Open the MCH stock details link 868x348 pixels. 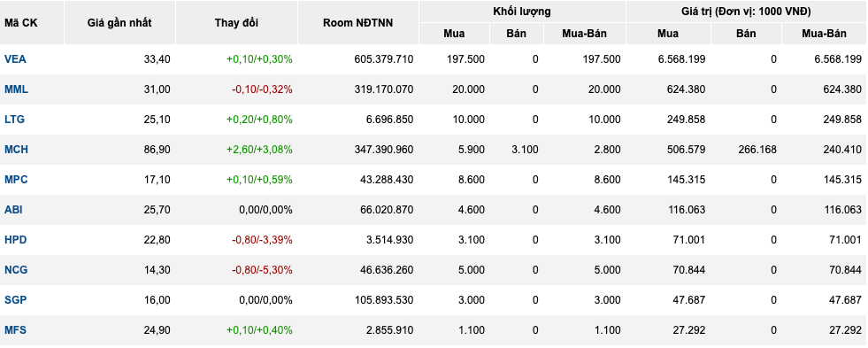[16, 150]
